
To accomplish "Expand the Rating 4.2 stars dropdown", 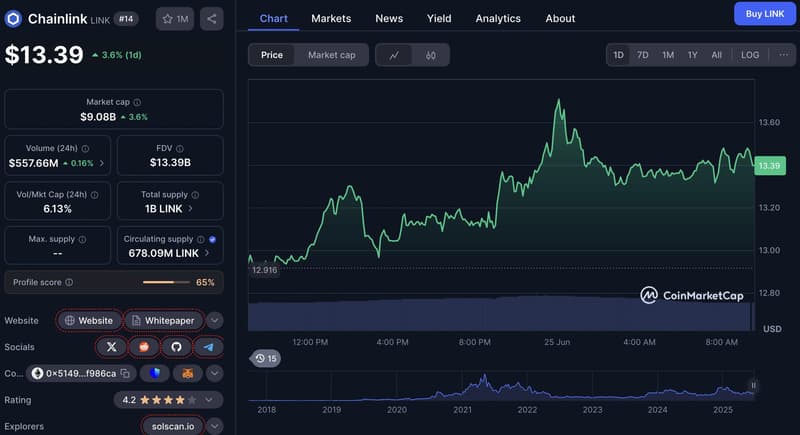I will point(215,400).
